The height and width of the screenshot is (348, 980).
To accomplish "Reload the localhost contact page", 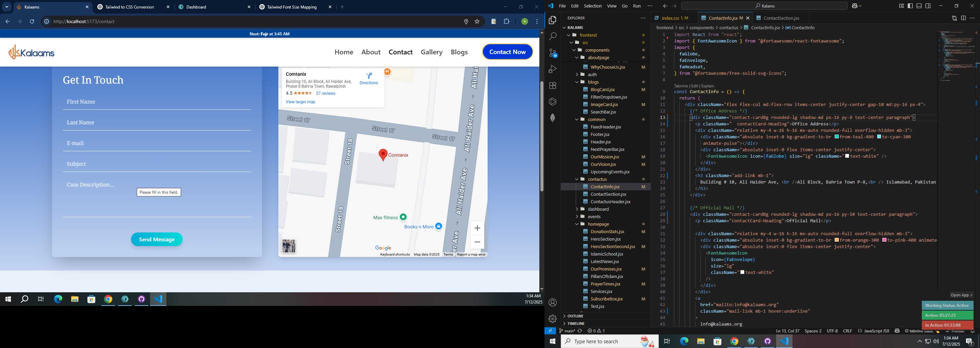I will (x=32, y=22).
